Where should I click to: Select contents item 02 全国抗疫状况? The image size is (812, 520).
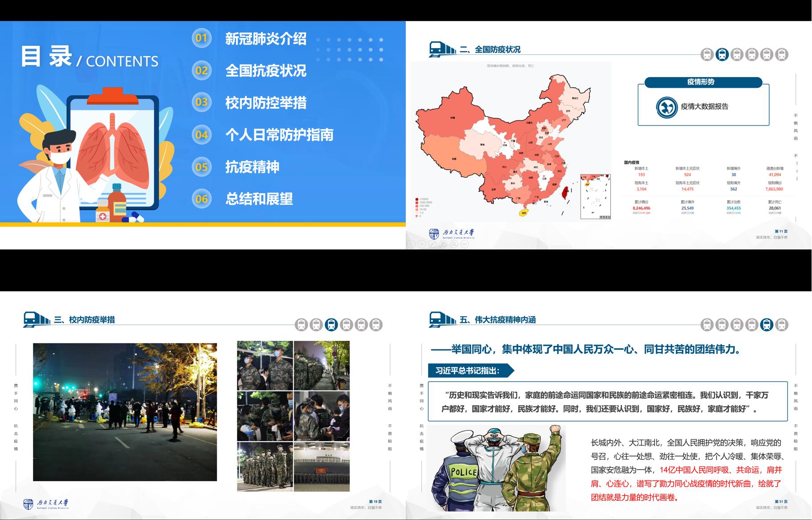pyautogui.click(x=265, y=71)
